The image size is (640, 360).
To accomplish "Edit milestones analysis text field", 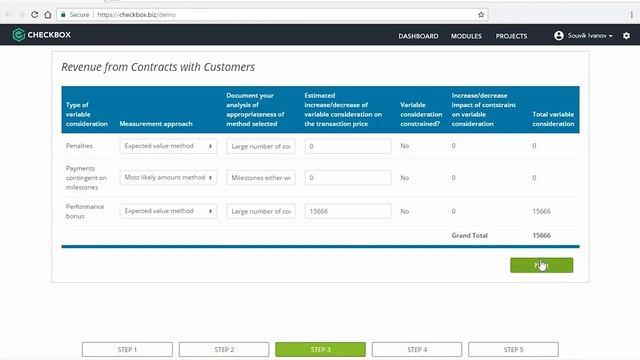I will (261, 178).
